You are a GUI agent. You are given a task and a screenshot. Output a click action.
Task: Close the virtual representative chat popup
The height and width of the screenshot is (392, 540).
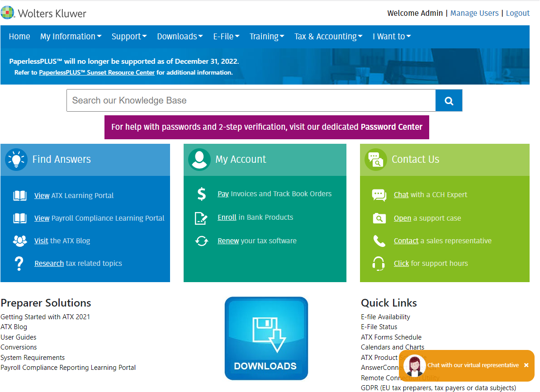[526, 365]
